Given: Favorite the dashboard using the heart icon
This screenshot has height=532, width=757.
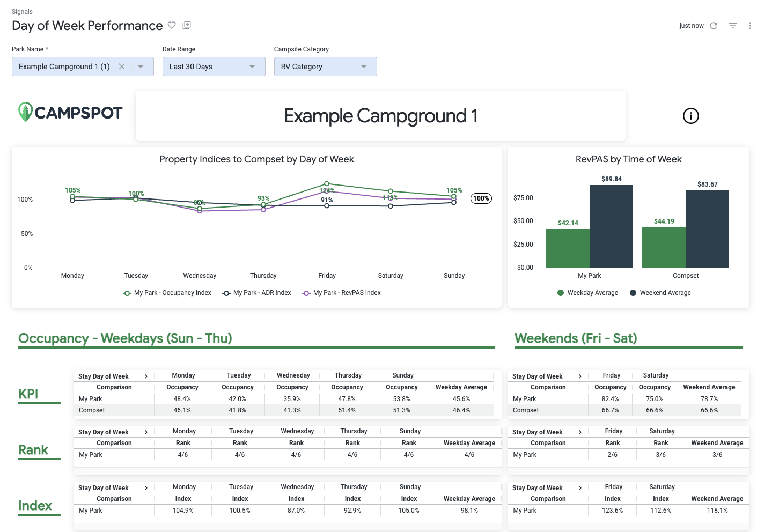Looking at the screenshot, I should (172, 25).
